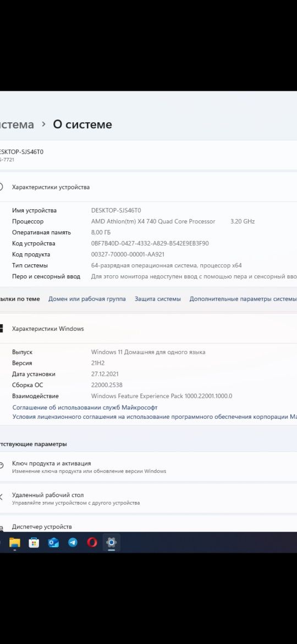Open Защита системы link
The width and height of the screenshot is (297, 644).
pos(157,299)
